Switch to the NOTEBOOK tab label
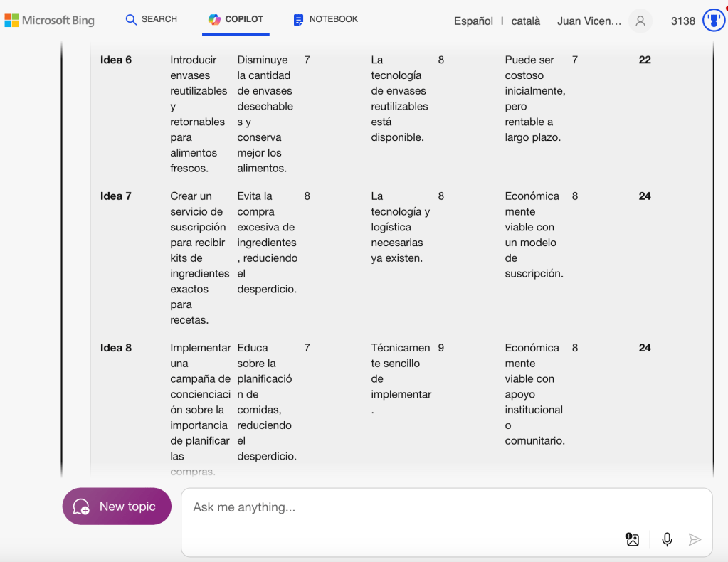Screen dimensions: 728x562 pos(334,19)
